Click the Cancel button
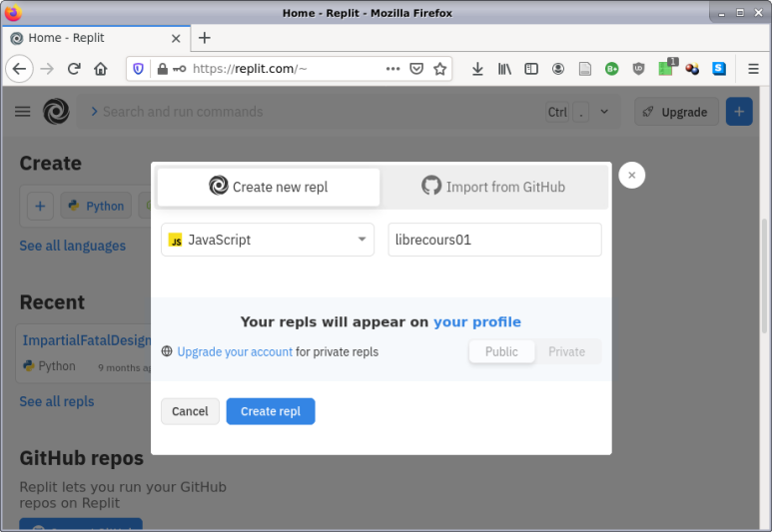The image size is (772, 532). 190,411
